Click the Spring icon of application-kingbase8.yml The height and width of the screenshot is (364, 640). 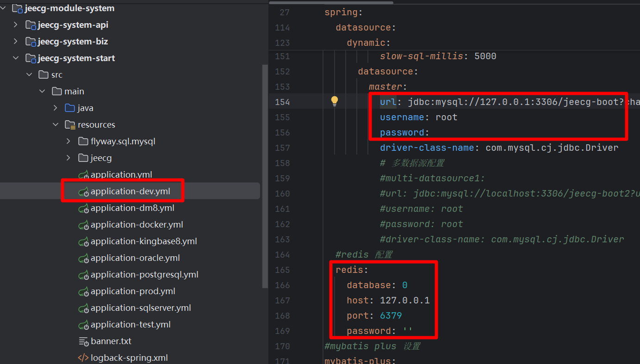(x=83, y=241)
